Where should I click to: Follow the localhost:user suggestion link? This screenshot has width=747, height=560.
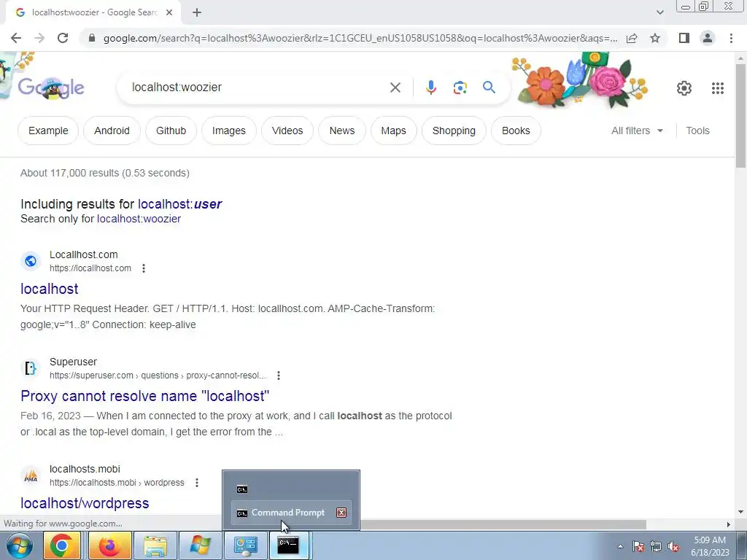tap(179, 204)
